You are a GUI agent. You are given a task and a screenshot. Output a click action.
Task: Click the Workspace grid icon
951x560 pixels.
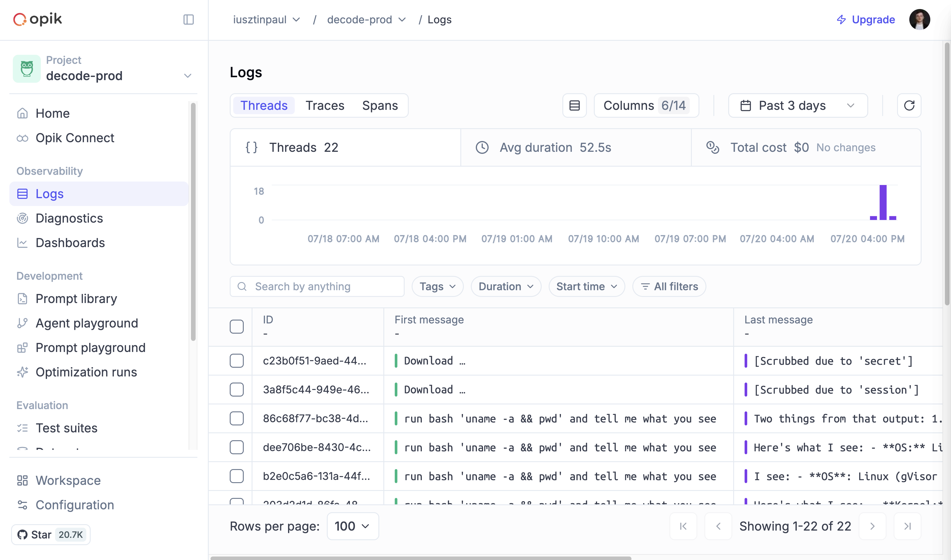(22, 480)
